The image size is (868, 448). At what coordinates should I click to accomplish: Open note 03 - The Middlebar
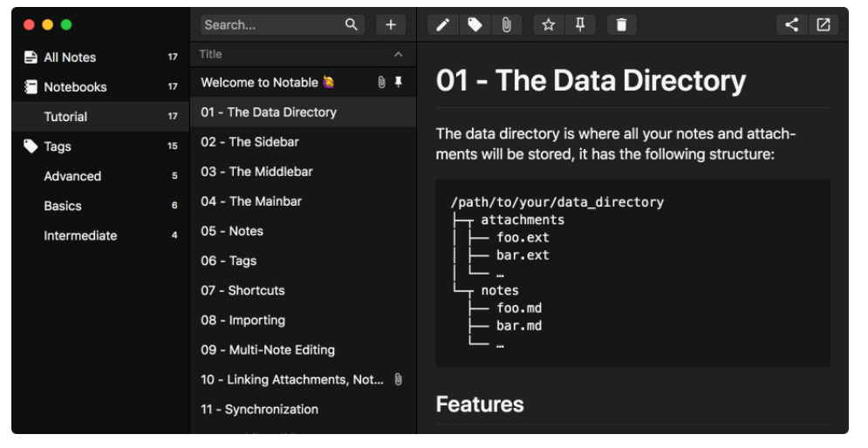pyautogui.click(x=303, y=172)
